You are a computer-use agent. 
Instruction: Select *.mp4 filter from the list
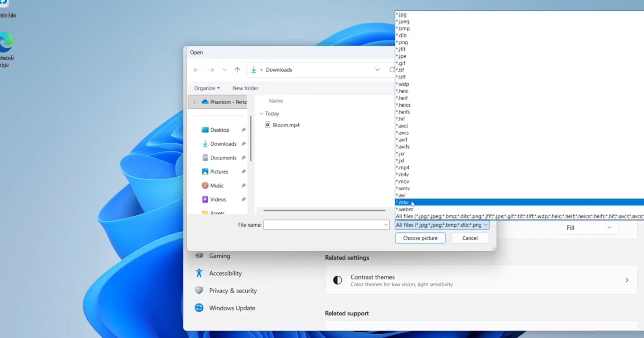[x=402, y=167]
